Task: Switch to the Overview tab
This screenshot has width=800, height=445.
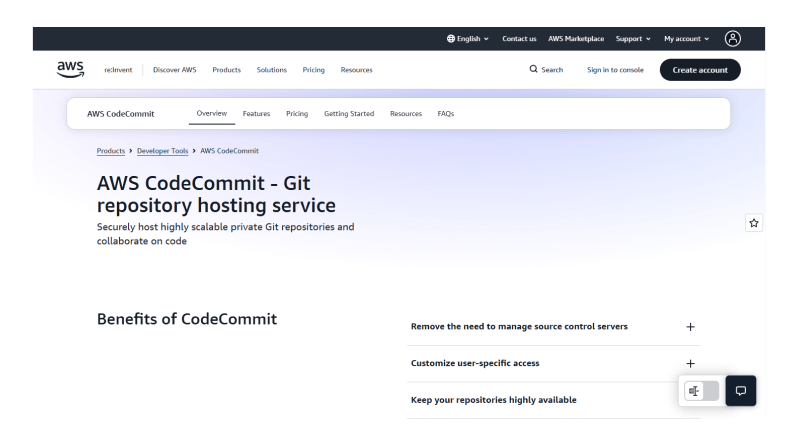Action: click(x=212, y=113)
